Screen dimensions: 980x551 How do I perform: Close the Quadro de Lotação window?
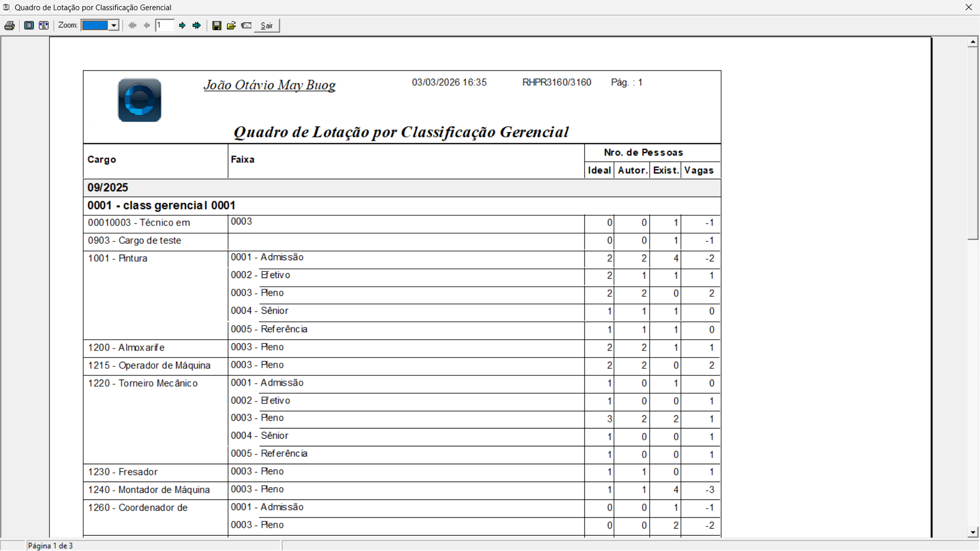point(968,7)
